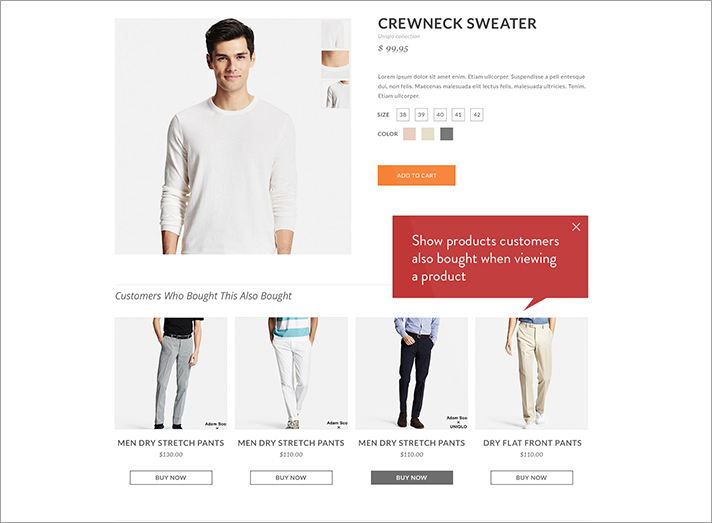
Task: Pick the gray color swatch
Action: tap(446, 134)
